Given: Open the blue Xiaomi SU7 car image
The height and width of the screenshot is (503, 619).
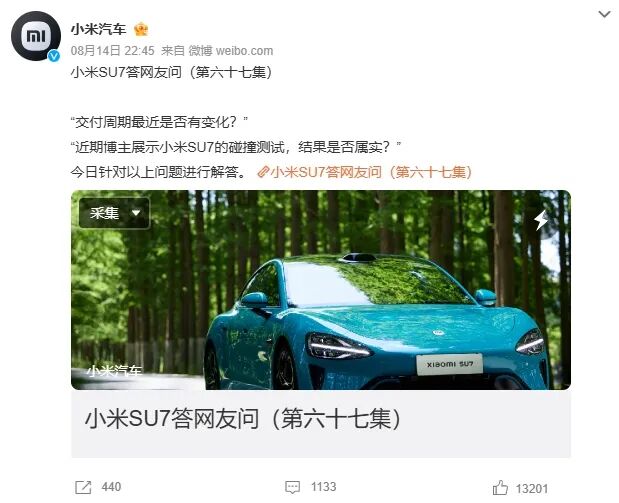Looking at the screenshot, I should point(321,290).
